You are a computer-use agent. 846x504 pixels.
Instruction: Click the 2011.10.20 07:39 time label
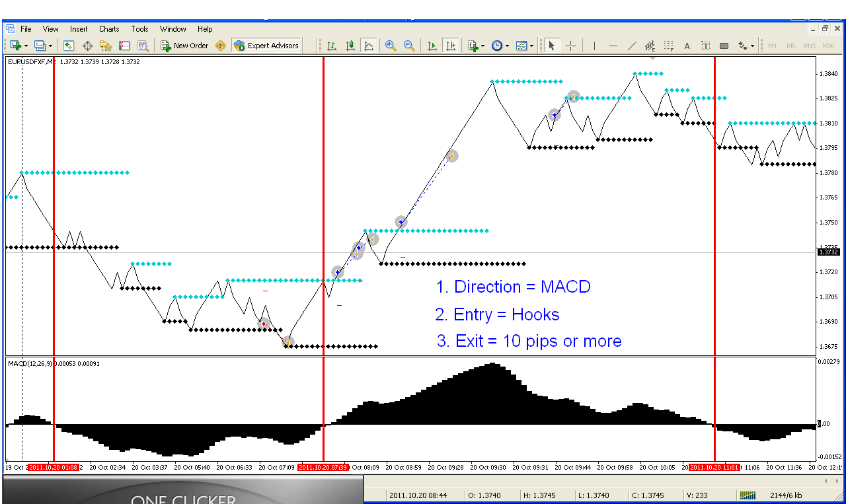[323, 467]
